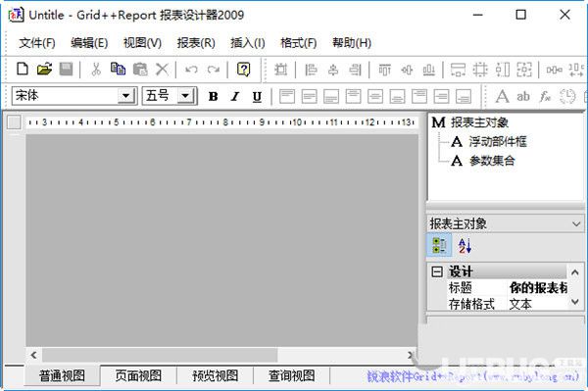Click the Save disk icon
The height and width of the screenshot is (391, 588).
(x=66, y=70)
